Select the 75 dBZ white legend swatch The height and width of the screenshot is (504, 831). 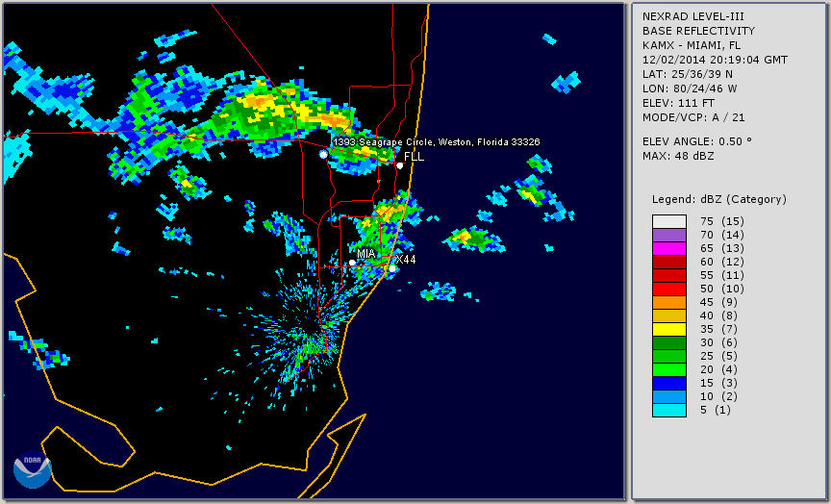(x=669, y=221)
